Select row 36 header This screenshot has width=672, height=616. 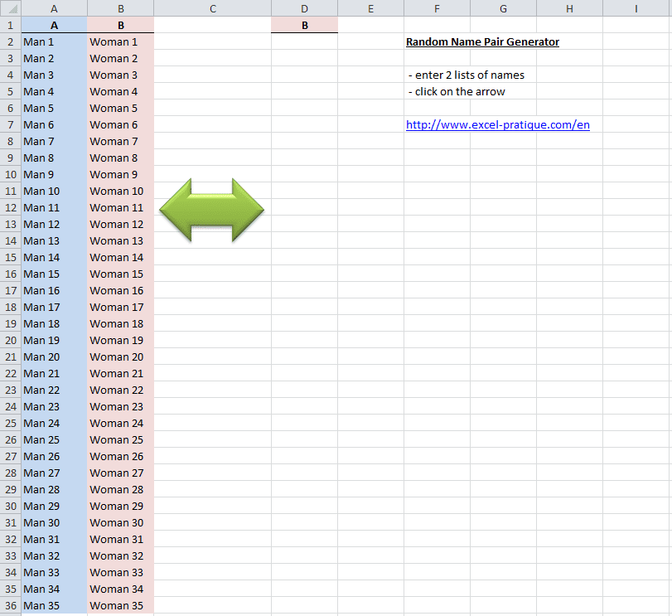(11, 606)
